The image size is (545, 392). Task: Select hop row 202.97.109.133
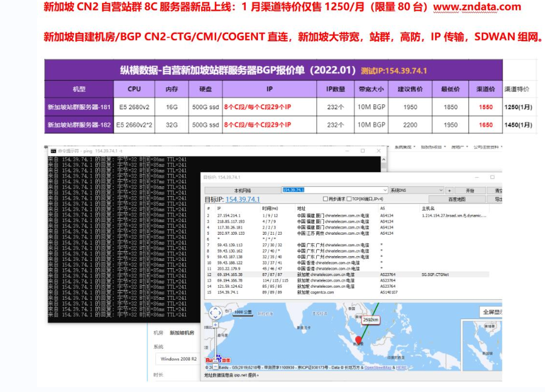coord(347,233)
